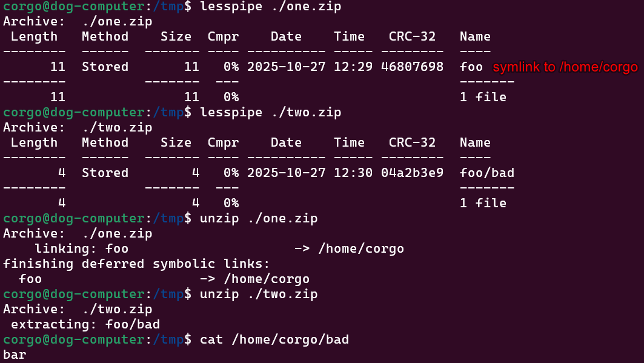Click the 'Stored' method in one.zip listing
This screenshot has width=644, height=363.
coord(105,67)
